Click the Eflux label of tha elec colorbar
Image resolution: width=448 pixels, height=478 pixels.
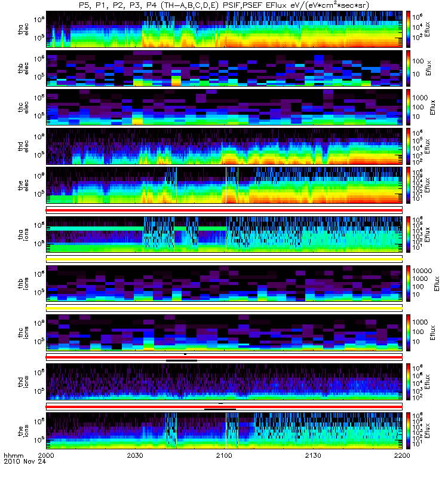[x=427, y=29]
